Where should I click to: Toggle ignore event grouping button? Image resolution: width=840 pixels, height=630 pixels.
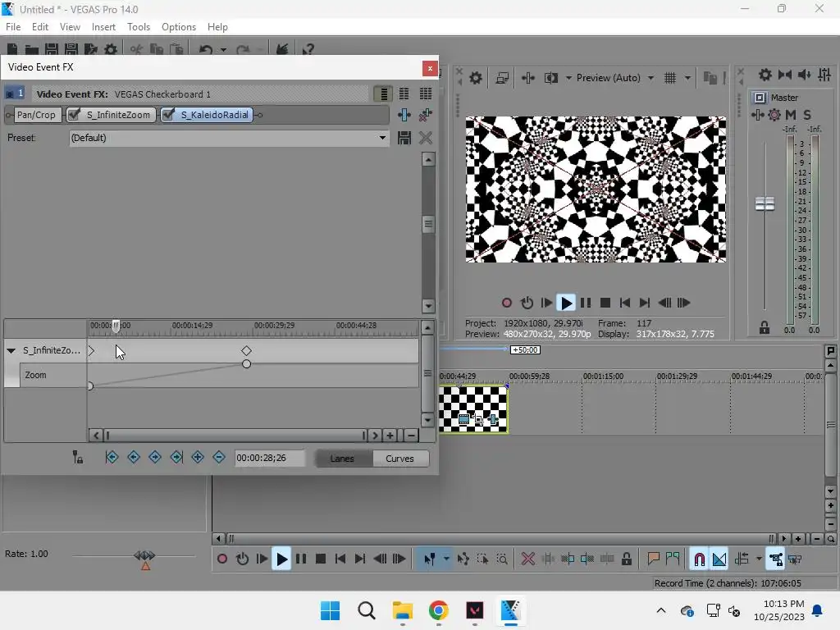click(796, 559)
